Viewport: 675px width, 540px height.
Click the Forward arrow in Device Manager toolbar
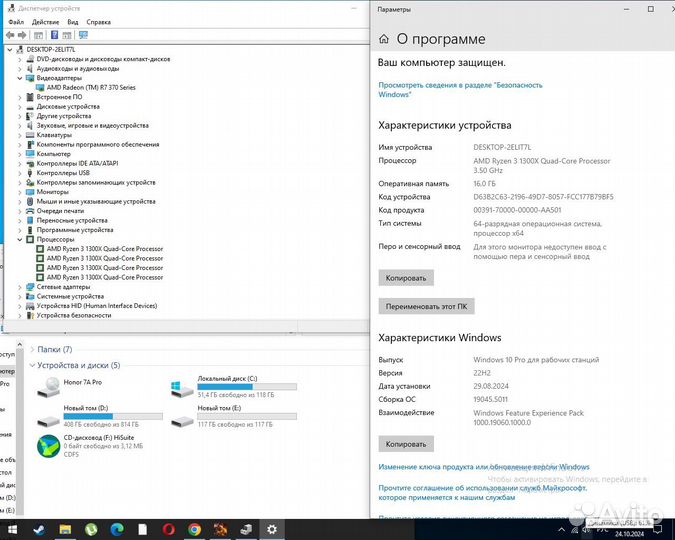pos(22,35)
